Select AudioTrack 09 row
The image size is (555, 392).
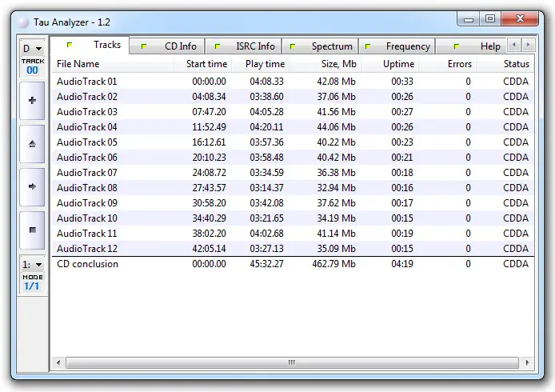click(x=293, y=203)
